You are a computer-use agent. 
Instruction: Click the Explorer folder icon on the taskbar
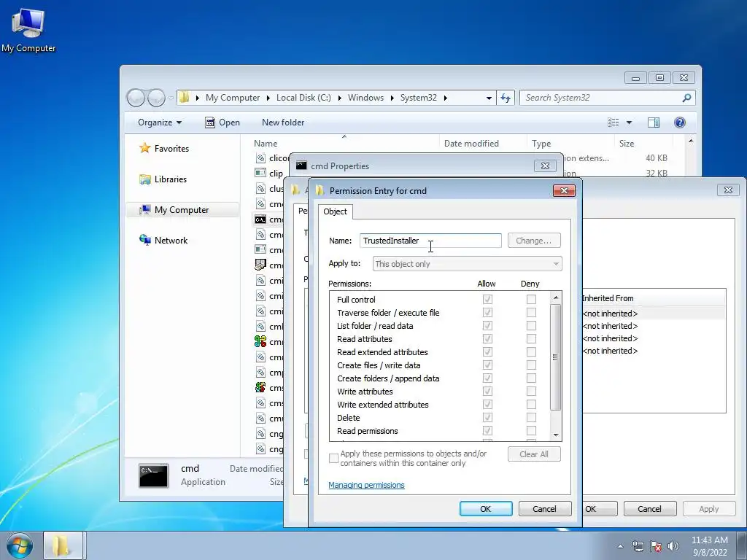[x=64, y=545]
